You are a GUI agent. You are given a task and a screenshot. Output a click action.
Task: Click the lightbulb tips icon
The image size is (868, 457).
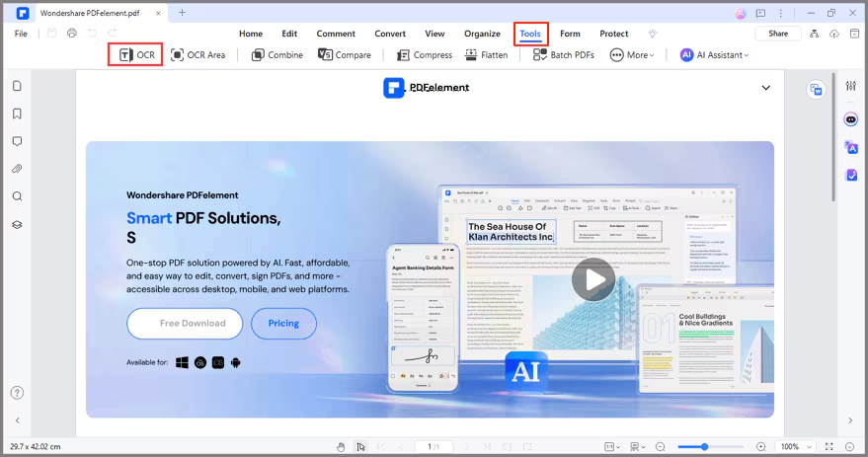[653, 34]
